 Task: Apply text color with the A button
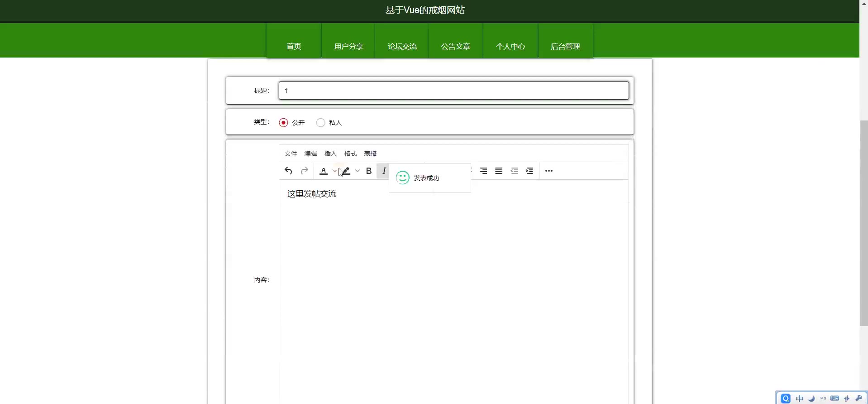pyautogui.click(x=324, y=171)
